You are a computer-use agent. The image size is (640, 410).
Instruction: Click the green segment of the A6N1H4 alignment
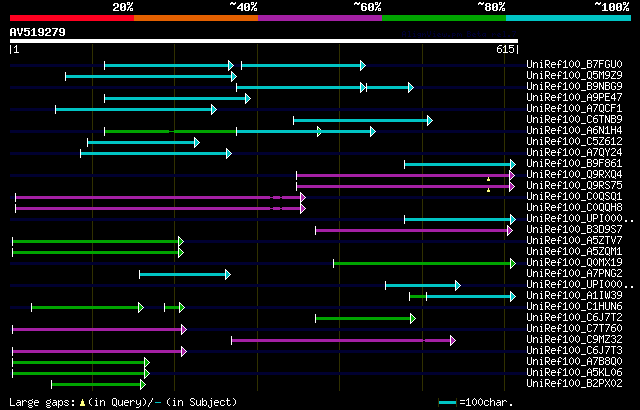coord(170,131)
